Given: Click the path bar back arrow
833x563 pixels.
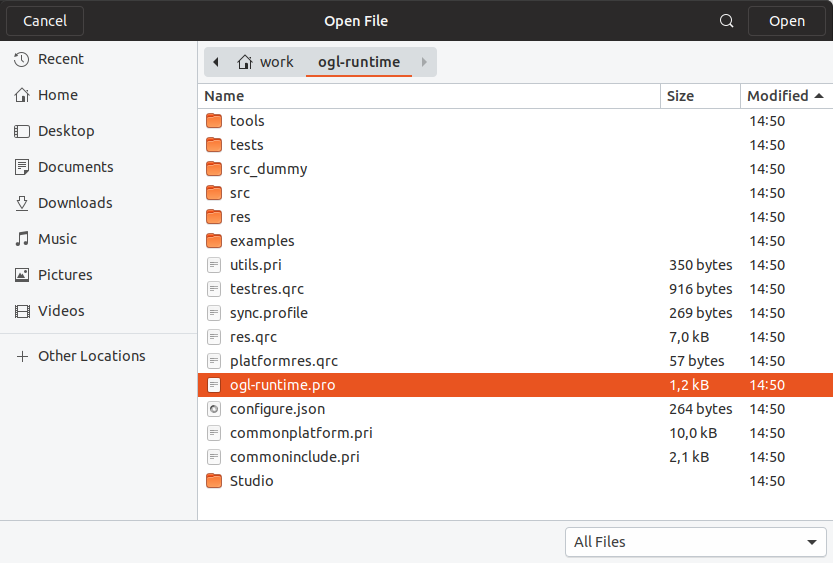Looking at the screenshot, I should (216, 62).
